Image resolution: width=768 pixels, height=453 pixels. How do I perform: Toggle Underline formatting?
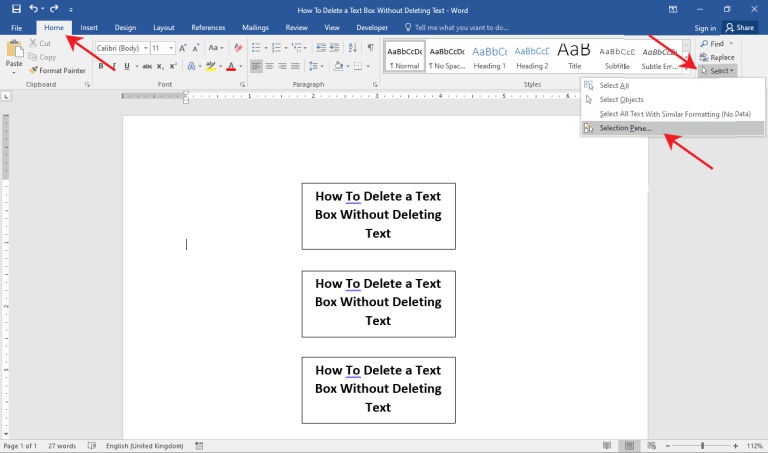[x=127, y=66]
